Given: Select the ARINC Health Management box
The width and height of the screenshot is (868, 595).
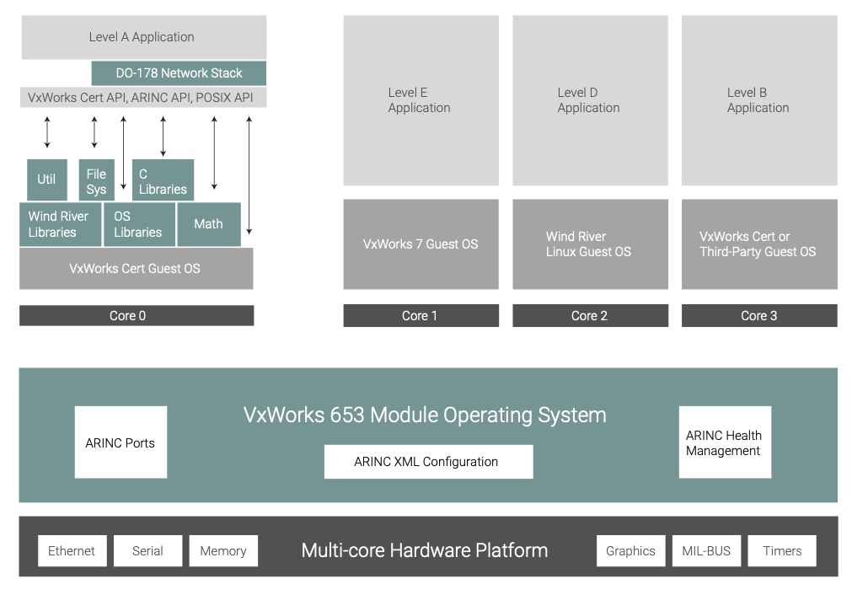Looking at the screenshot, I should (726, 442).
